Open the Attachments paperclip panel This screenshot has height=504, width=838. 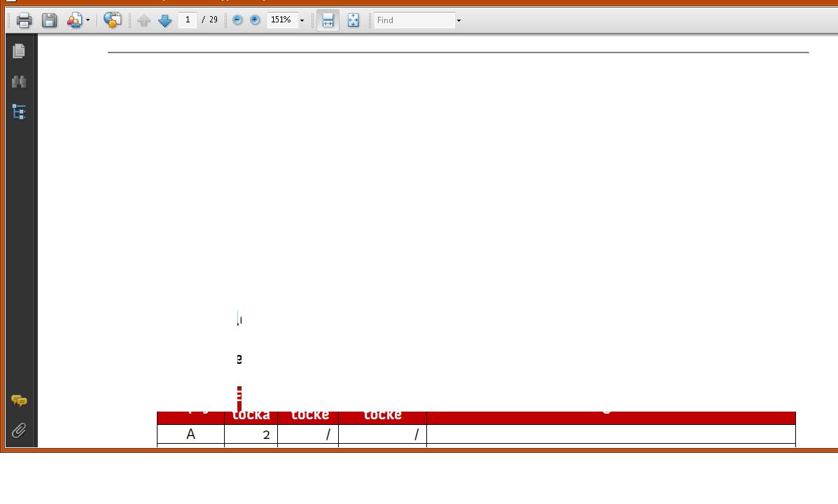tap(19, 430)
